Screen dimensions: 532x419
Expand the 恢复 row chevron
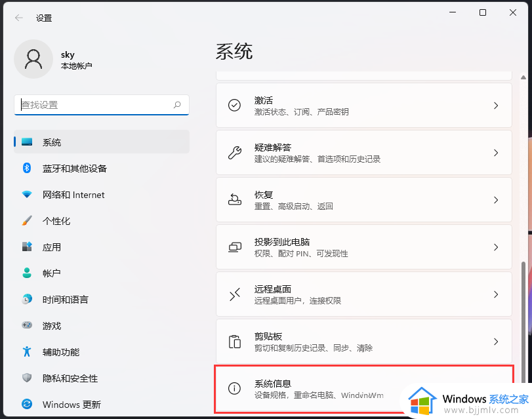point(496,200)
